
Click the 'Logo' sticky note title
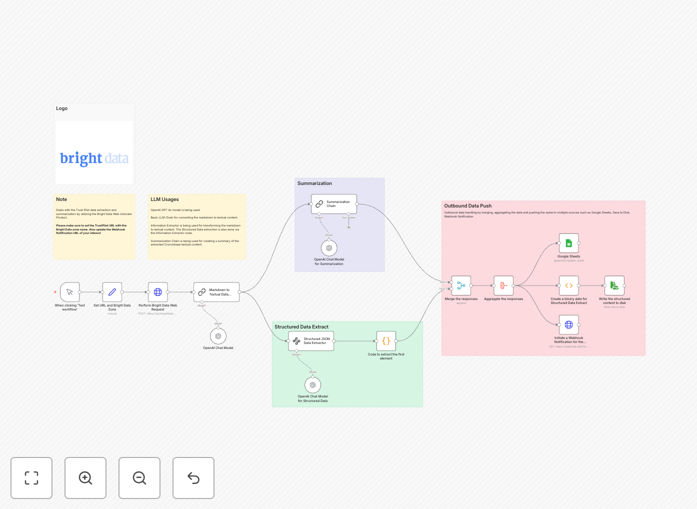click(62, 108)
